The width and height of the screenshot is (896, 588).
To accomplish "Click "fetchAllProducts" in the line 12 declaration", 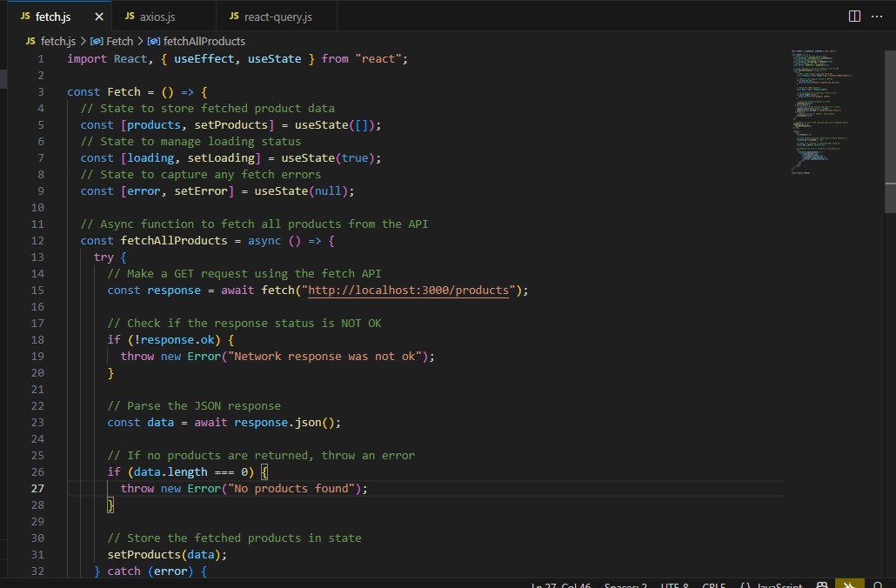I will pos(174,241).
